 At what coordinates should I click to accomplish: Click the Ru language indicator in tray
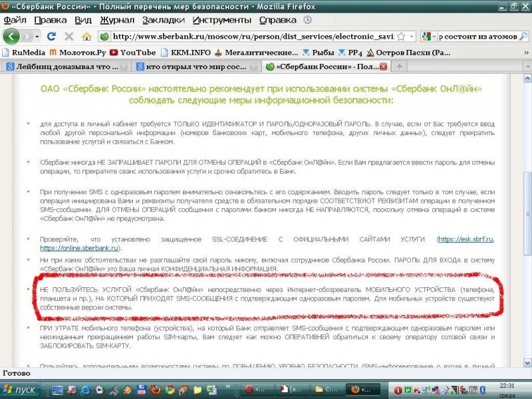coord(473,390)
